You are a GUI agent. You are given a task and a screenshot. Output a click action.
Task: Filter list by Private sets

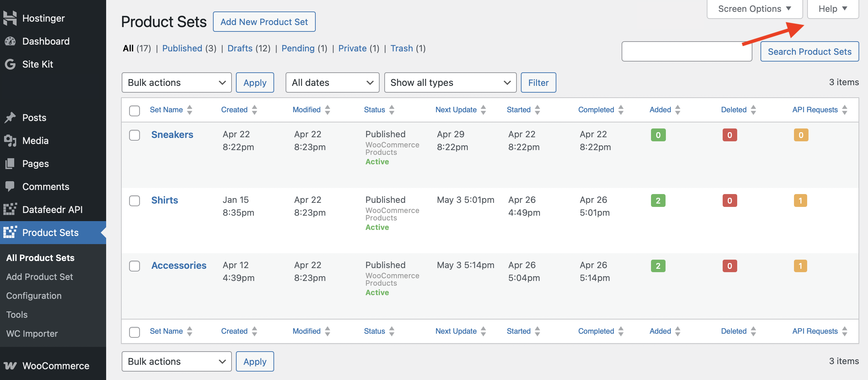tap(353, 48)
